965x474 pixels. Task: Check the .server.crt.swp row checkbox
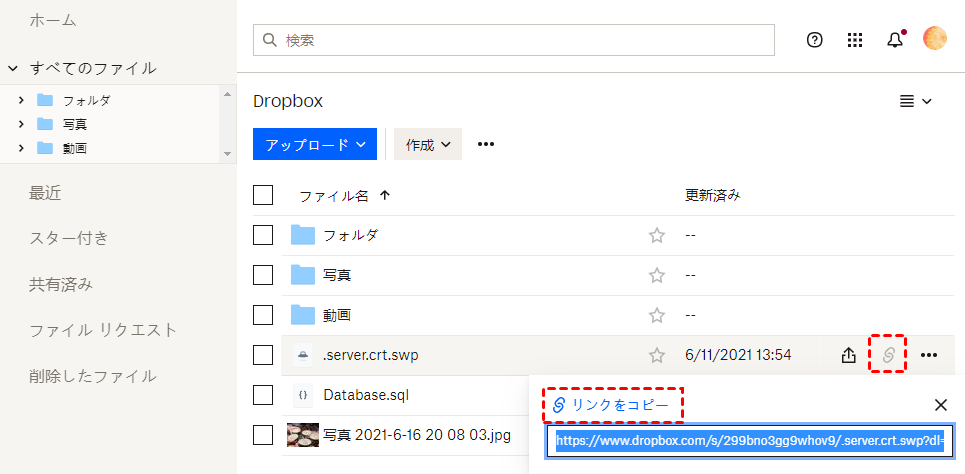[263, 355]
